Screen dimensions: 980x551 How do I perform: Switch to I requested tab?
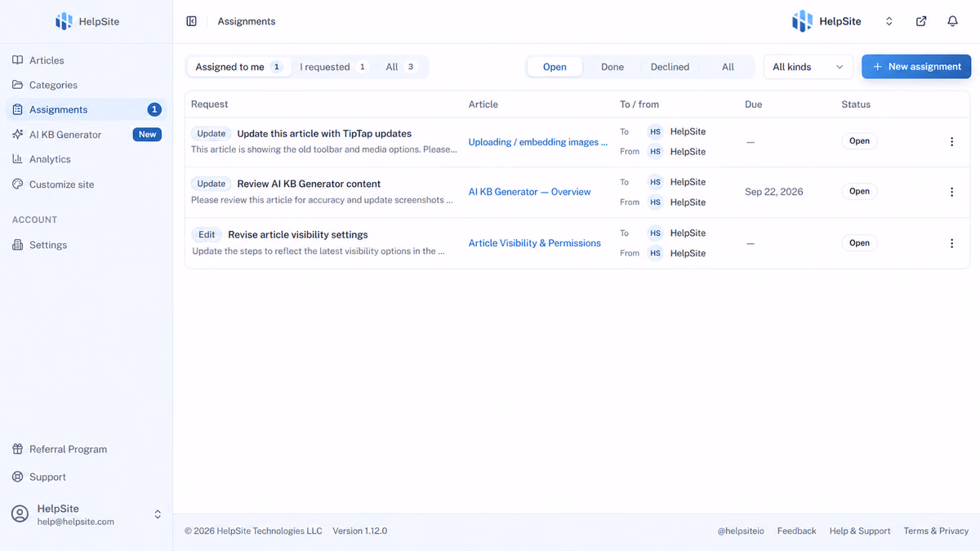334,67
